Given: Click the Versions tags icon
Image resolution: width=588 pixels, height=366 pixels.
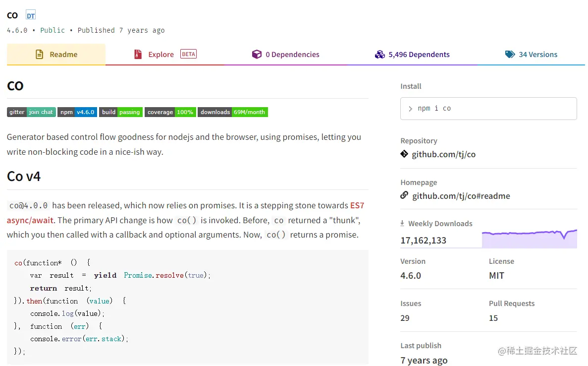Looking at the screenshot, I should 510,55.
